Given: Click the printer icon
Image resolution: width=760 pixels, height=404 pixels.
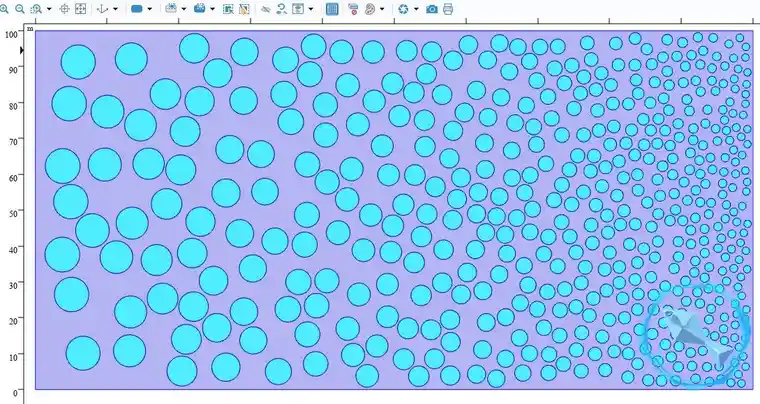Looking at the screenshot, I should (448, 9).
